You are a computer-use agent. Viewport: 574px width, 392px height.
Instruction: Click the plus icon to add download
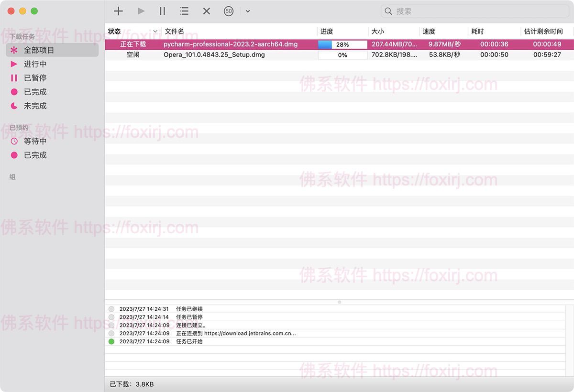pyautogui.click(x=118, y=11)
